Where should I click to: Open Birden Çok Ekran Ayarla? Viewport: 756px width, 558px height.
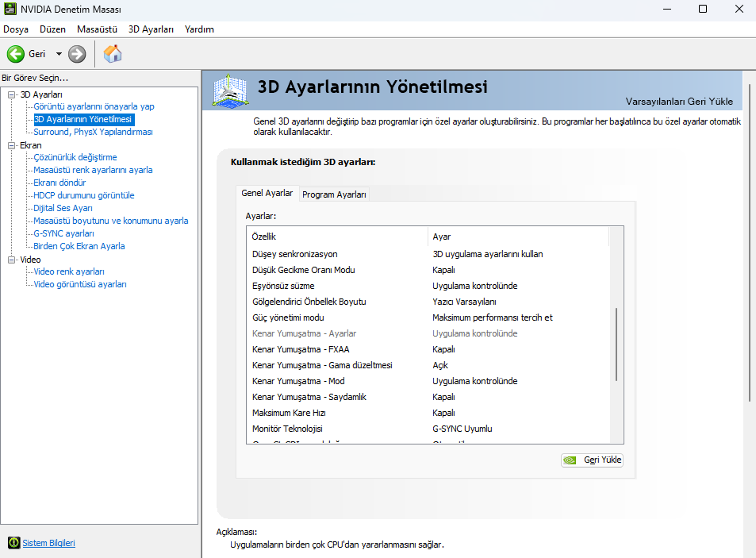pyautogui.click(x=79, y=246)
